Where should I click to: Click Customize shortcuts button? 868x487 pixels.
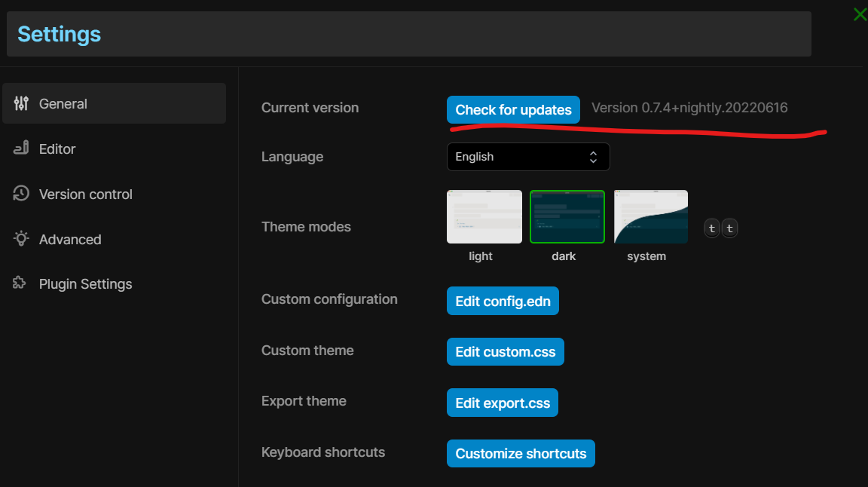(x=520, y=453)
